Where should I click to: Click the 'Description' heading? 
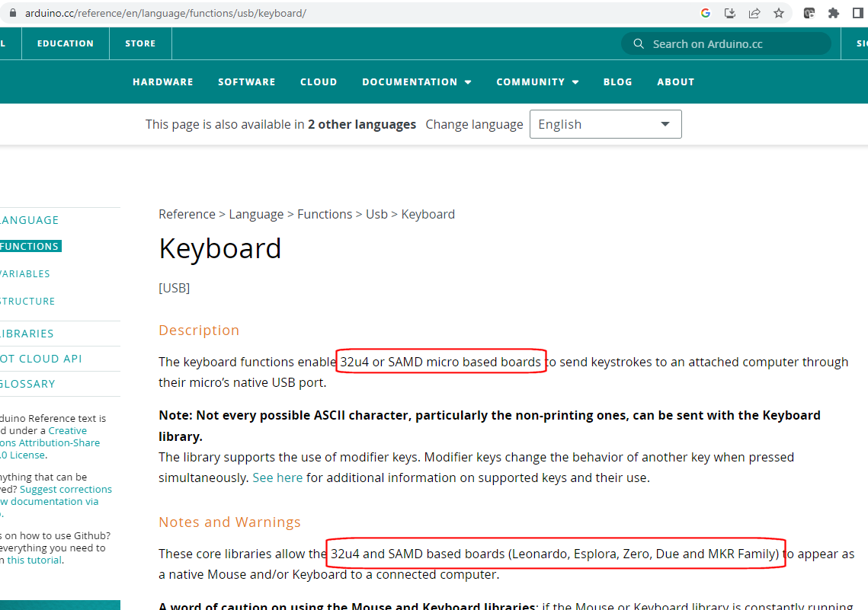pyautogui.click(x=199, y=331)
